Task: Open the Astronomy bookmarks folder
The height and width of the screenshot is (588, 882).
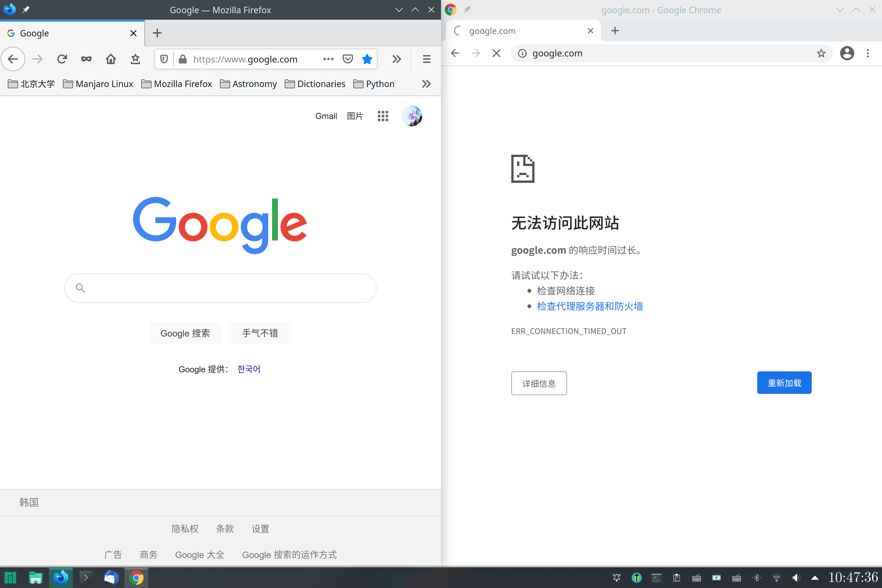Action: tap(248, 83)
